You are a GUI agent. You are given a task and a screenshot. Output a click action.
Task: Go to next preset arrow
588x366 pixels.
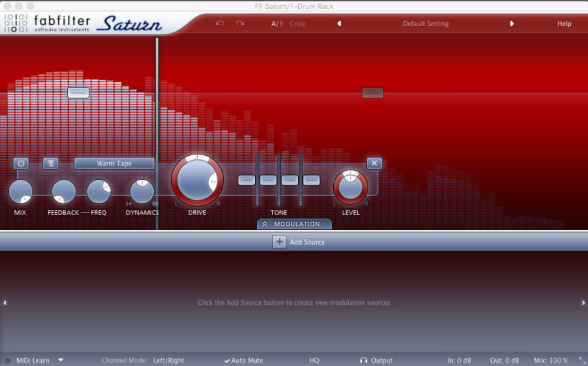click(512, 23)
